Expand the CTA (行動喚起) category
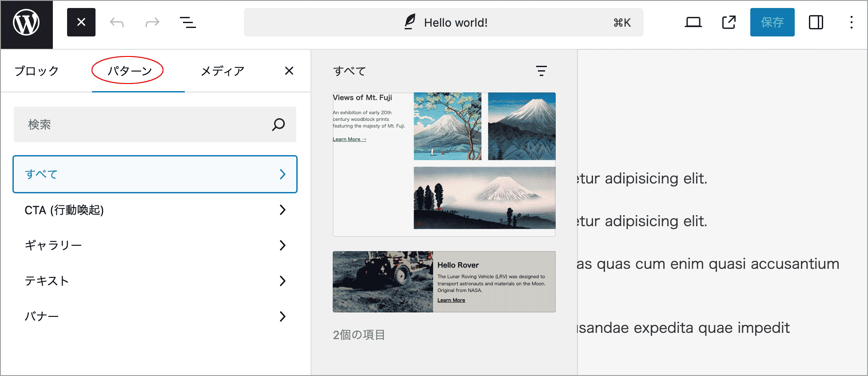868x376 pixels. (155, 210)
